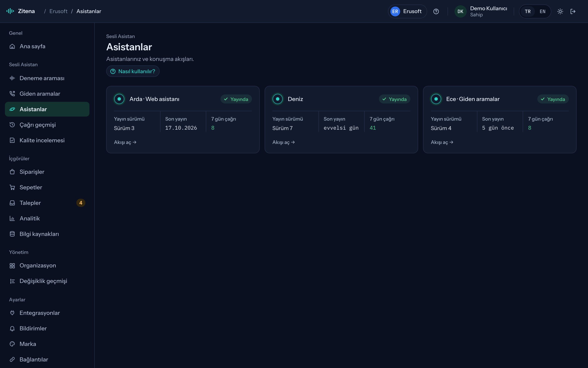Click Yayında status badge on Deniz card
Screen dimensions: 588x368
pos(395,99)
